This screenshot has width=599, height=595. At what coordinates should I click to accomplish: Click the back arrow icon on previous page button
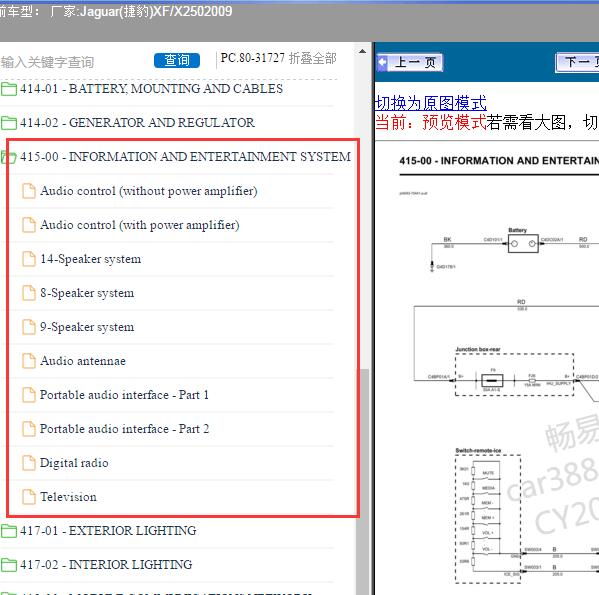(382, 63)
